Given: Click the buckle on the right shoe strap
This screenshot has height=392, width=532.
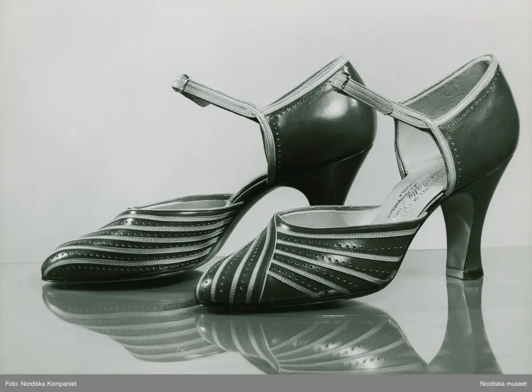Looking at the screenshot, I should (x=340, y=80).
